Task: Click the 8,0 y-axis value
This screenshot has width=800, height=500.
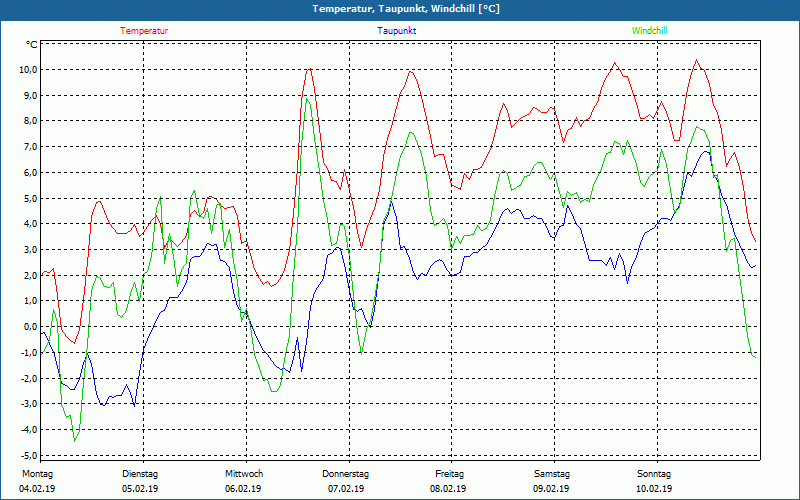Action: coord(30,121)
